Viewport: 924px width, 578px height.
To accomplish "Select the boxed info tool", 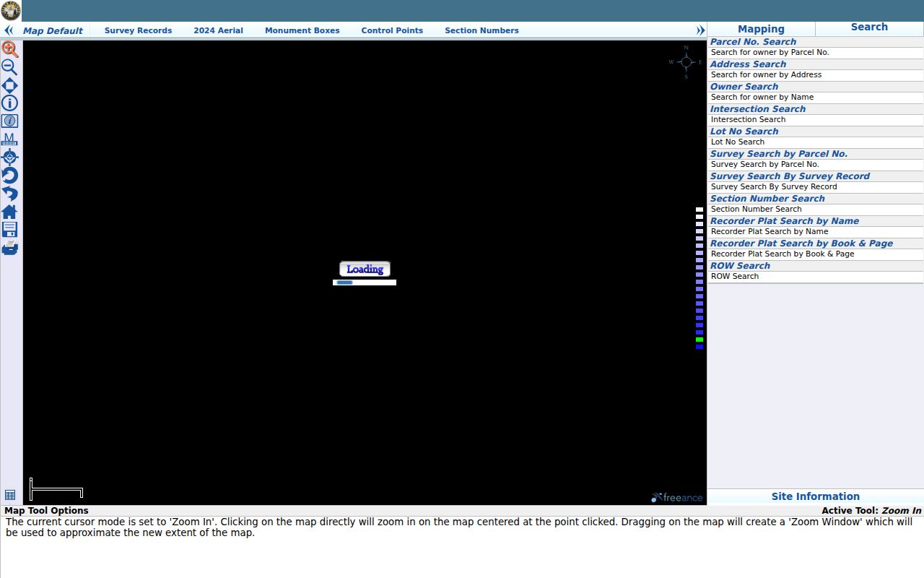I will pos(10,121).
